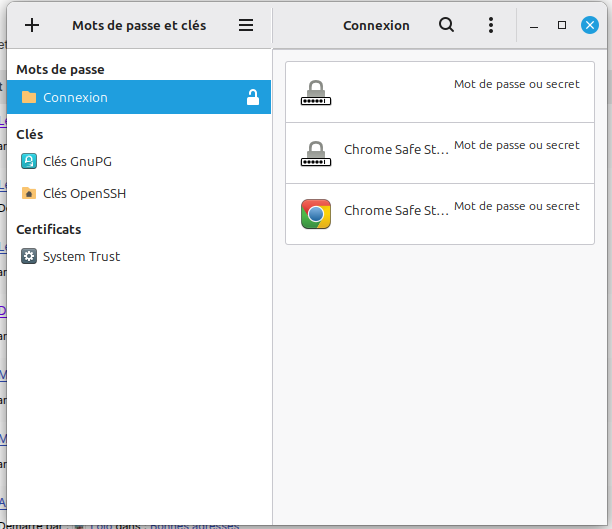Open search with the magnifier icon
612x529 pixels.
pyautogui.click(x=447, y=25)
